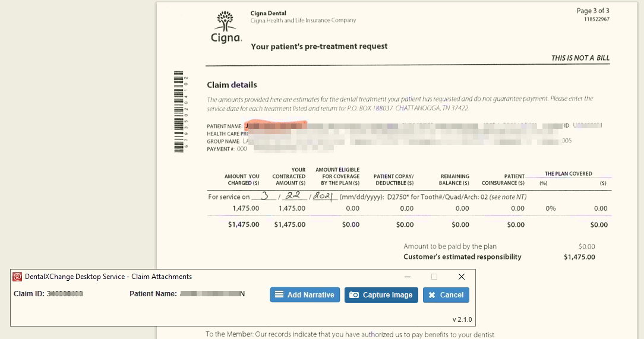
Task: Click the 'GROUP NAME:' label
Action: tap(223, 141)
